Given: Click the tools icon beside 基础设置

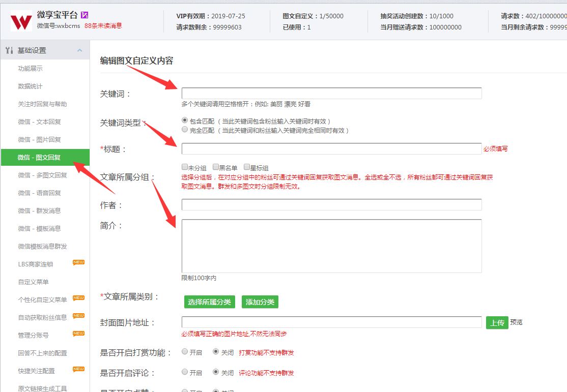Looking at the screenshot, I should click(x=9, y=50).
